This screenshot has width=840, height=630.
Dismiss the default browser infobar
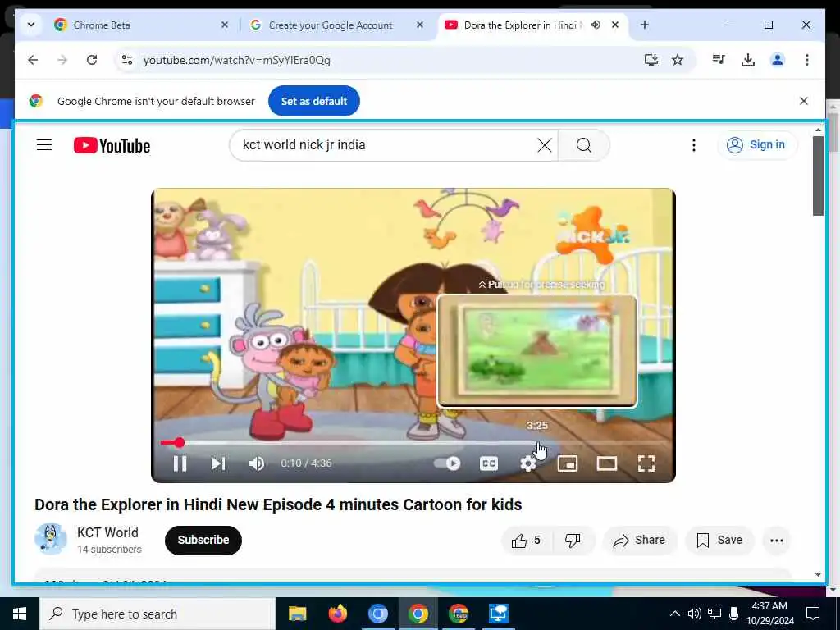pyautogui.click(x=804, y=101)
